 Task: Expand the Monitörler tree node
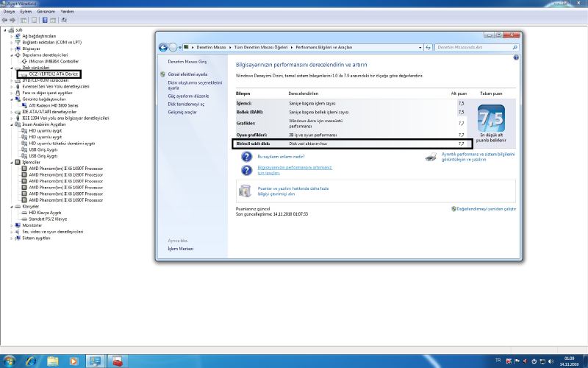click(x=12, y=225)
